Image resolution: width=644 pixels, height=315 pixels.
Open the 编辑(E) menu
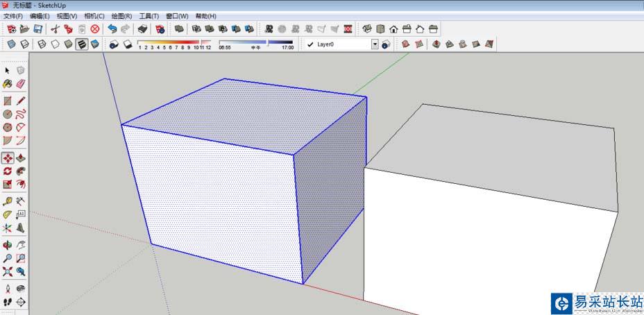[40, 16]
